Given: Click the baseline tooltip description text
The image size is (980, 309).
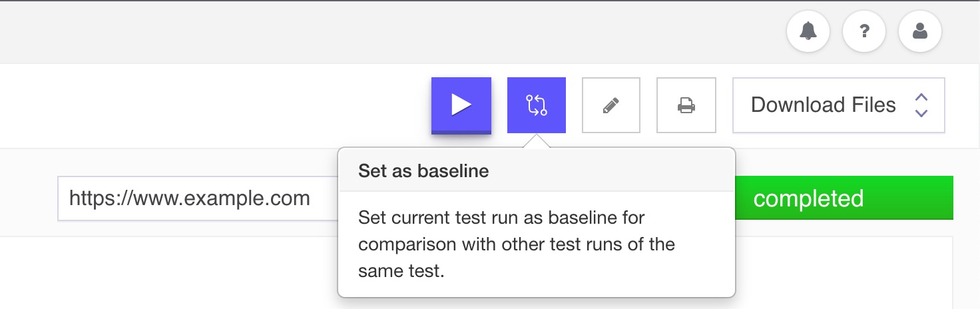Looking at the screenshot, I should click(x=517, y=244).
